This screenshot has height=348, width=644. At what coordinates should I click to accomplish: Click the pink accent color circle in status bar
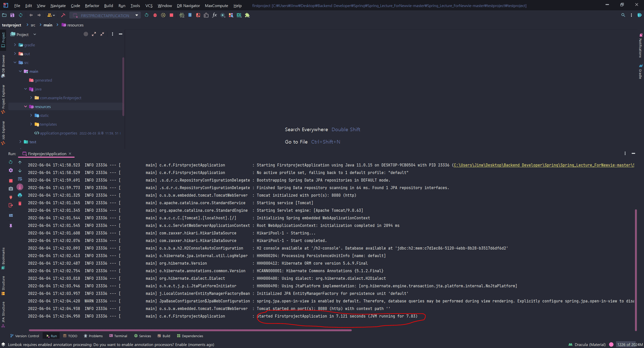(611, 344)
